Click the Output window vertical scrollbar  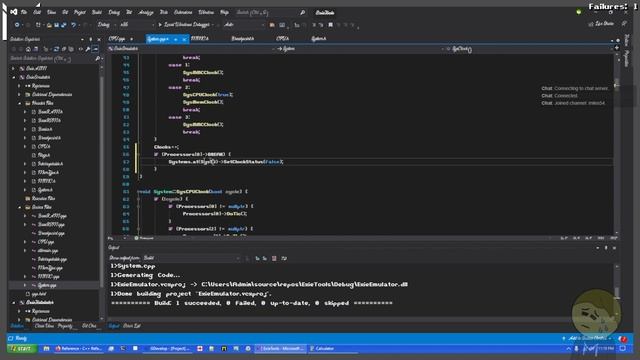[616, 291]
